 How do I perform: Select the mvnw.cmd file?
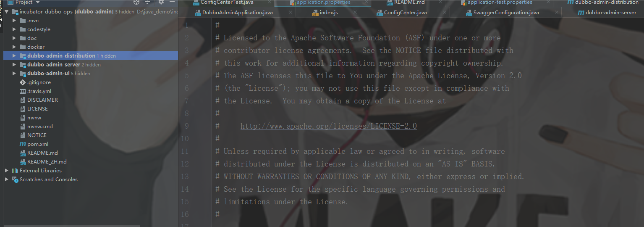40,126
